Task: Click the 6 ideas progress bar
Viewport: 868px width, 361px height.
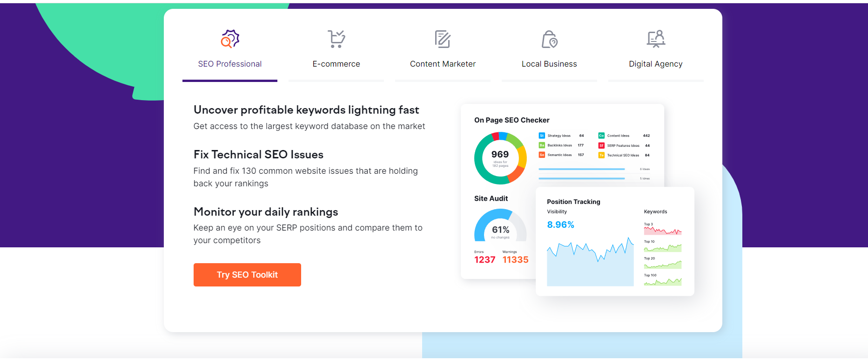Action: click(x=582, y=169)
